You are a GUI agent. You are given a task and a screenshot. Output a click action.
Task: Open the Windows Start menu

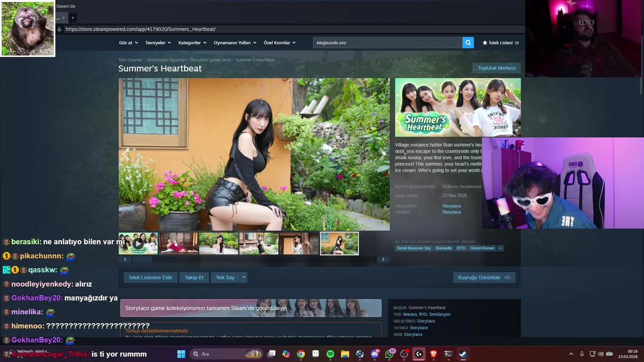pyautogui.click(x=181, y=354)
